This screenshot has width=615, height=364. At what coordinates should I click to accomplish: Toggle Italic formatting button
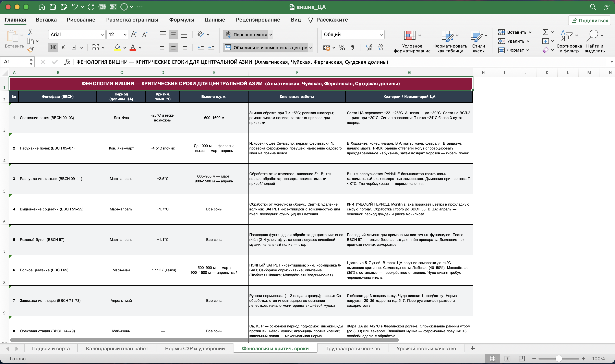click(64, 47)
